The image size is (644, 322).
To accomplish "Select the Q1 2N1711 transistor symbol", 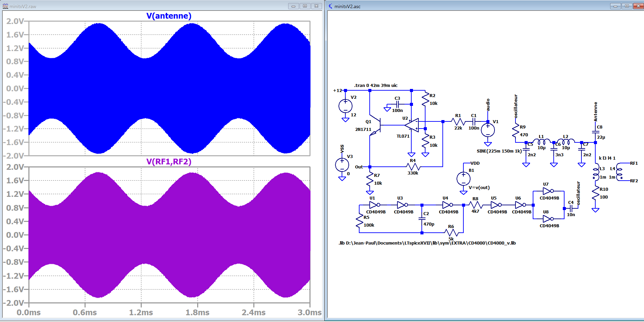I will click(x=376, y=126).
